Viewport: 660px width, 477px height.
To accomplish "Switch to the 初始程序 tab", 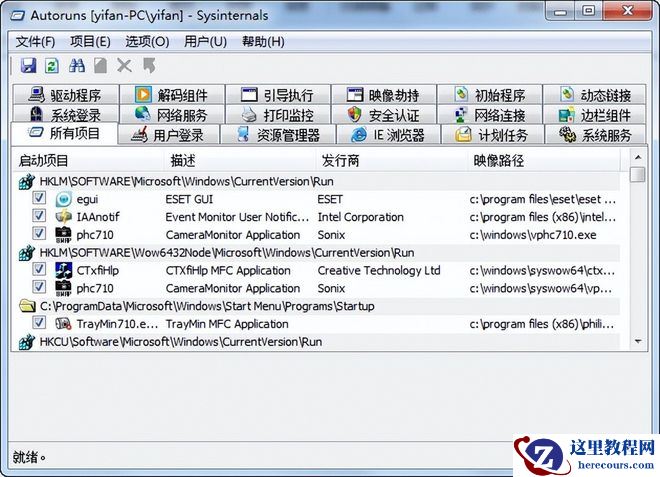I will [490, 95].
